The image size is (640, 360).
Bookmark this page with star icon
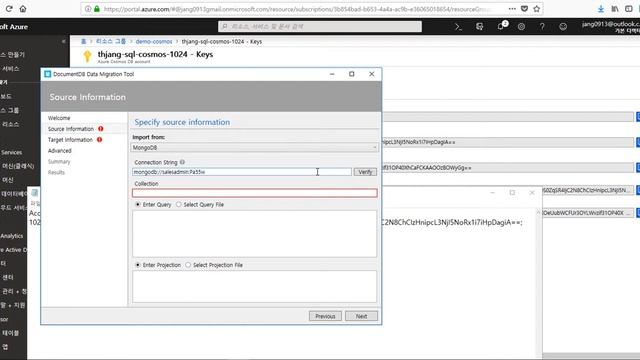point(536,9)
